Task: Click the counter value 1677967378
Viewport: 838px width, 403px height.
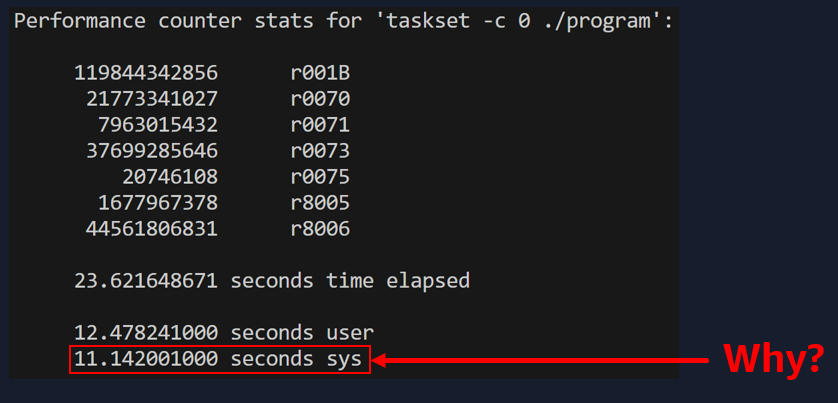Action: [x=158, y=203]
